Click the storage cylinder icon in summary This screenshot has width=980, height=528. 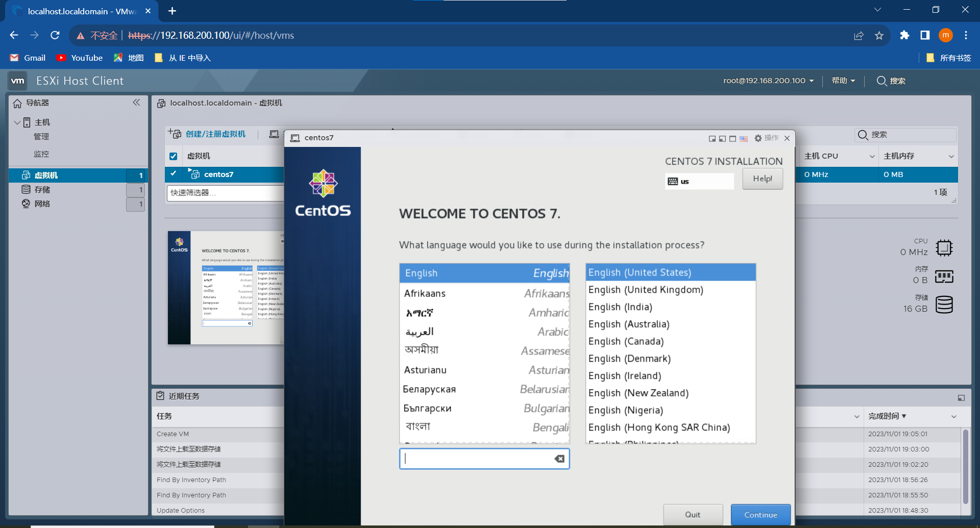coord(944,305)
